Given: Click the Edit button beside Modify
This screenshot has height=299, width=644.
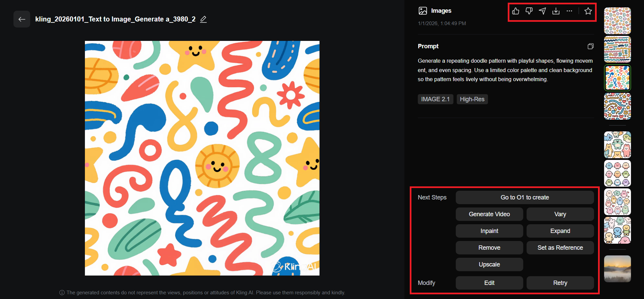Looking at the screenshot, I should coord(489,283).
